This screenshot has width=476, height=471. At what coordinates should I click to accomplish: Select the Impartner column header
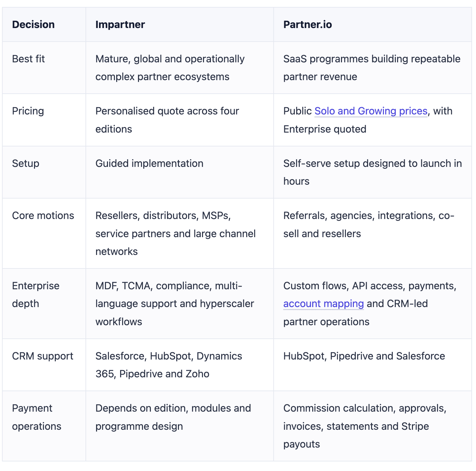[120, 25]
